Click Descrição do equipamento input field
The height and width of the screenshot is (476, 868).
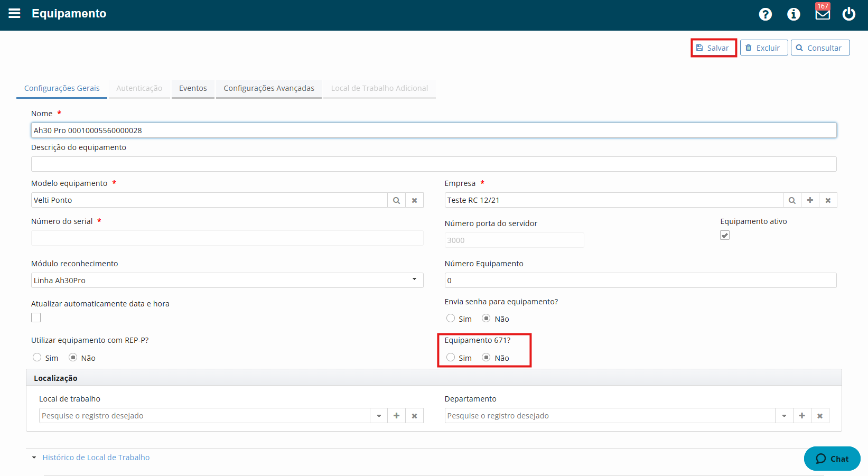coord(434,164)
